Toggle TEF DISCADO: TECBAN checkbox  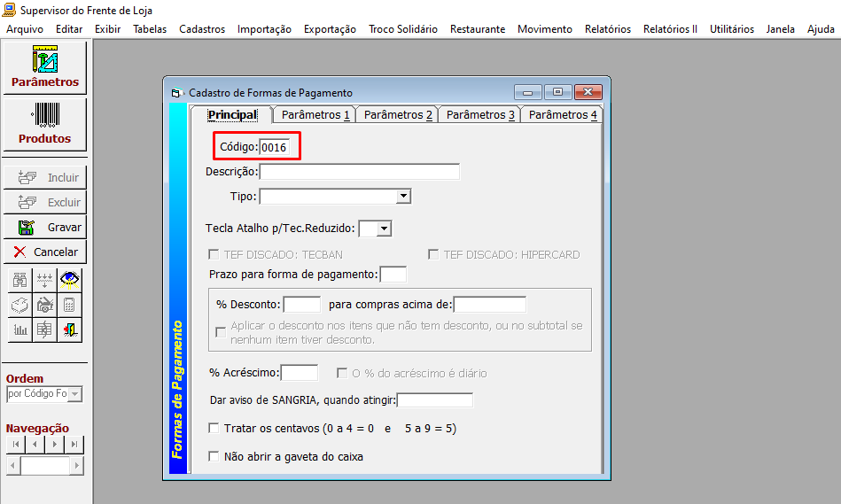(214, 254)
